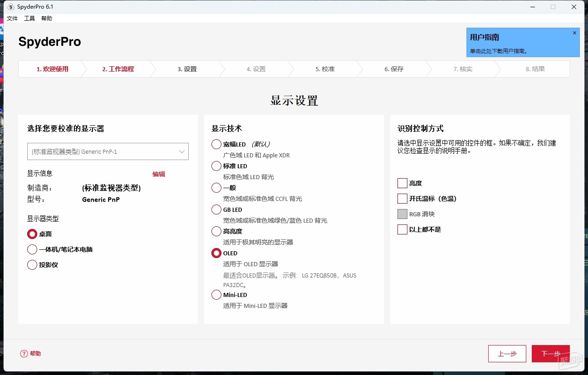Minimize the SpyderPro window
588x375 pixels.
(532, 7)
